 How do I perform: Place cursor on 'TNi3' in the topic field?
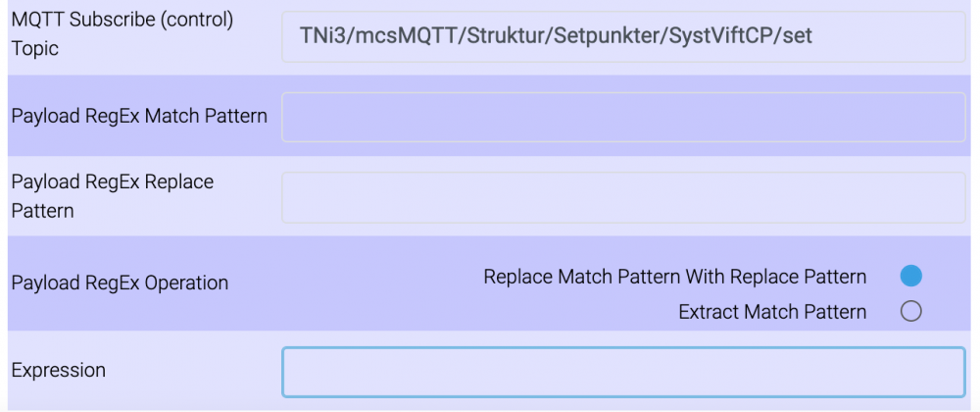click(x=321, y=37)
